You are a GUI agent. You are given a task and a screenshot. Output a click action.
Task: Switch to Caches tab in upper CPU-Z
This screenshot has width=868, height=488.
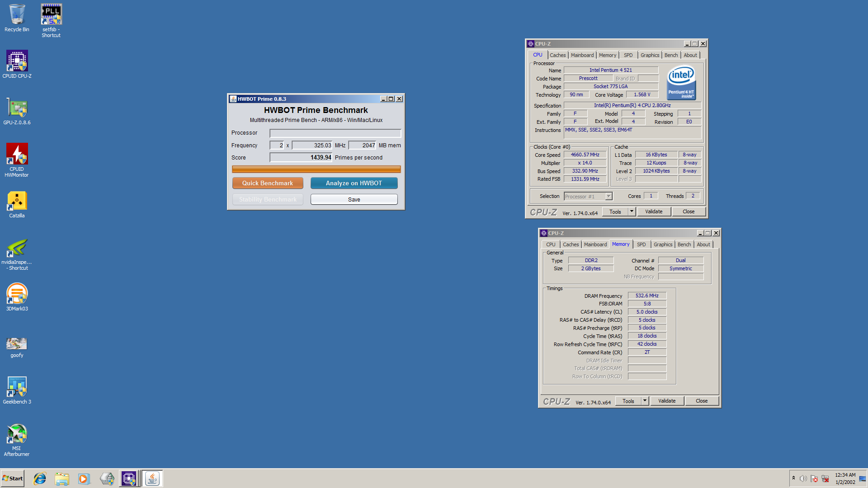click(557, 55)
